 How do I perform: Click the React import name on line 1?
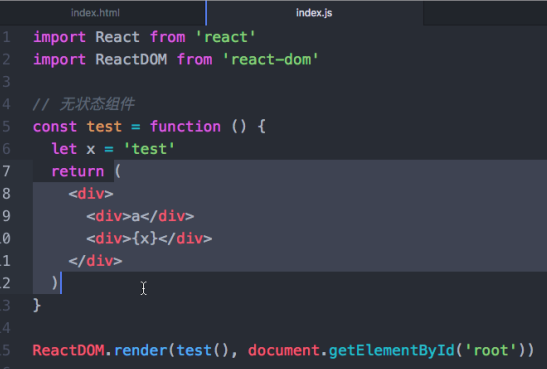[x=118, y=37]
